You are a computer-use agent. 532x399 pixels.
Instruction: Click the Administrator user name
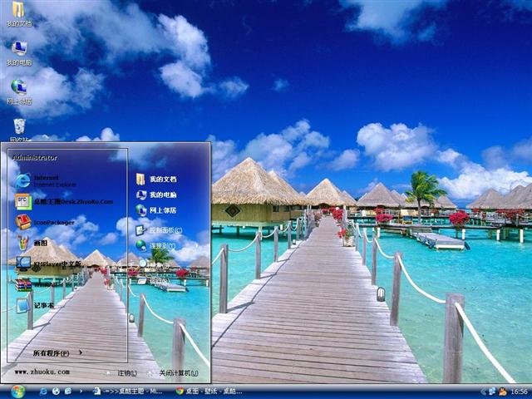(35, 157)
